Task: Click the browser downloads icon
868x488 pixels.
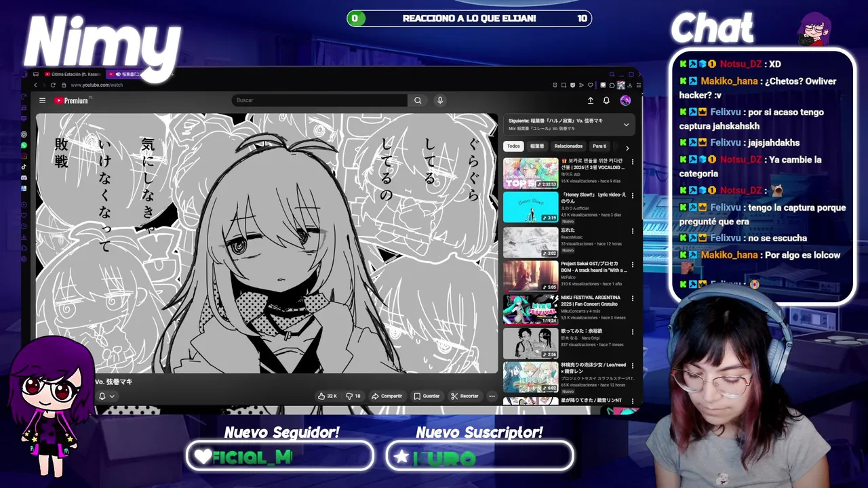Action: click(x=630, y=85)
